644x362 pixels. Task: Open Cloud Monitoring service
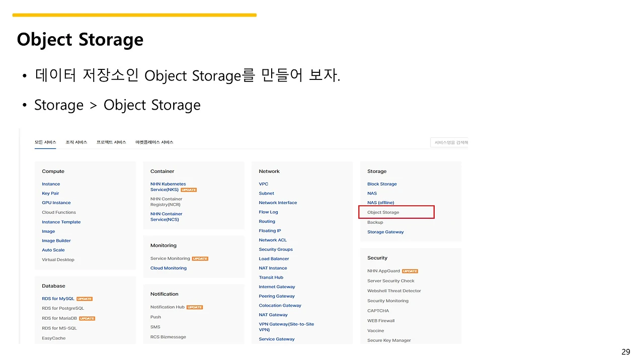coord(169,268)
